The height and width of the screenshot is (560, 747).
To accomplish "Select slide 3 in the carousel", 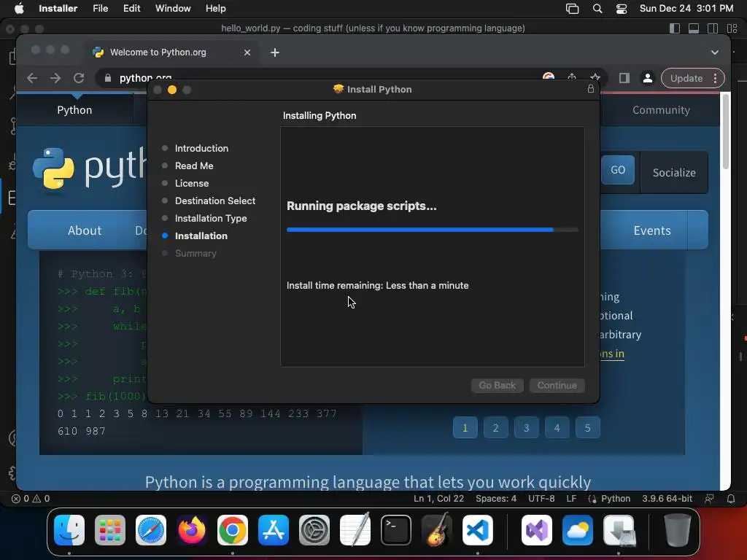I will [x=527, y=427].
